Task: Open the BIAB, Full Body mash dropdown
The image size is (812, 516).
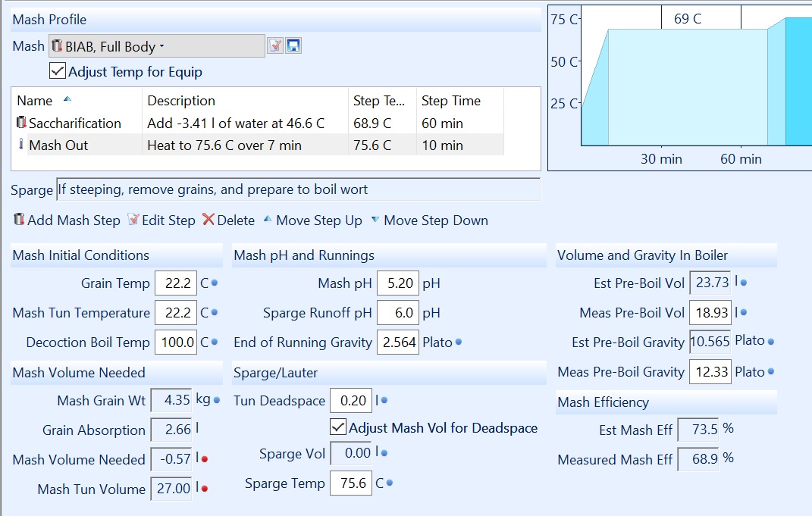Action: tap(157, 46)
